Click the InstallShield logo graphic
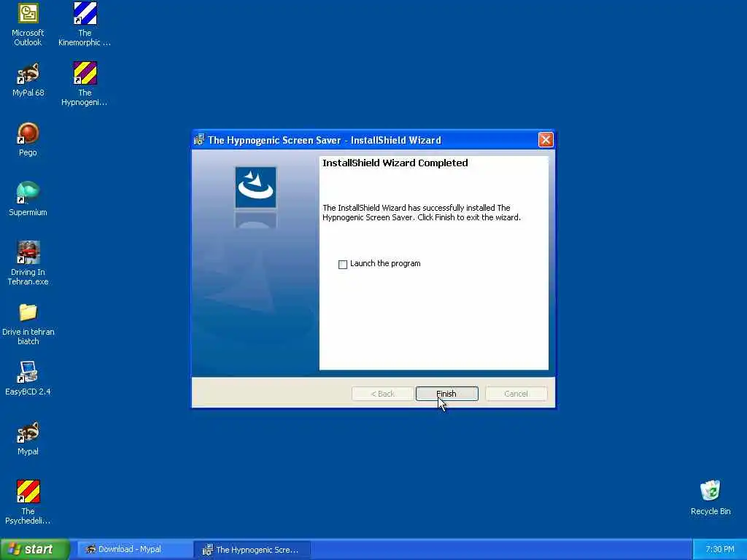The height and width of the screenshot is (560, 747). [x=256, y=187]
